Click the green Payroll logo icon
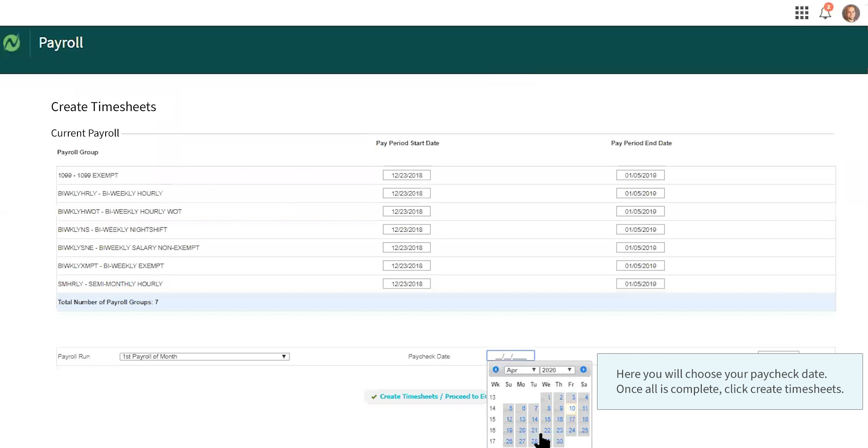Screen dimensions: 868x448 (12, 43)
